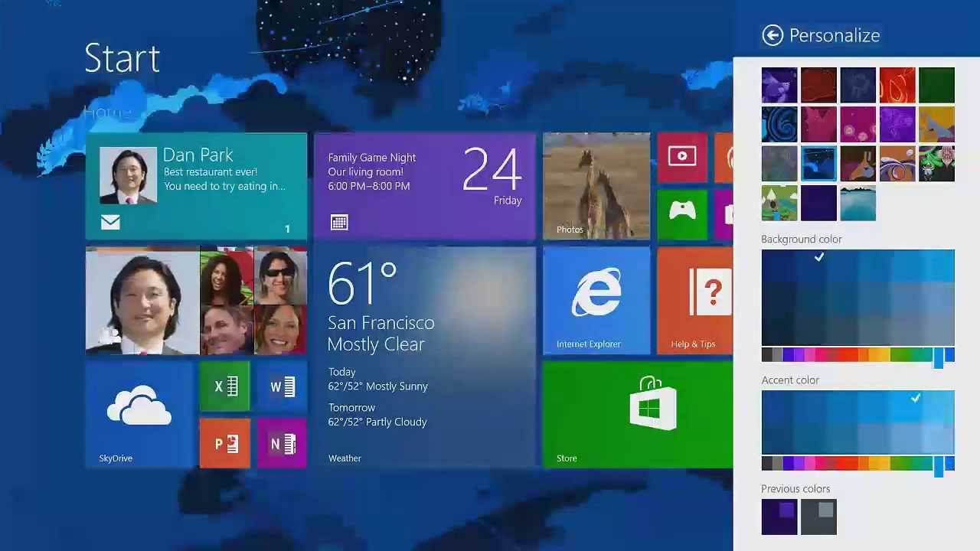Select the plain dark indigo background design
980x551 pixels.
click(818, 203)
